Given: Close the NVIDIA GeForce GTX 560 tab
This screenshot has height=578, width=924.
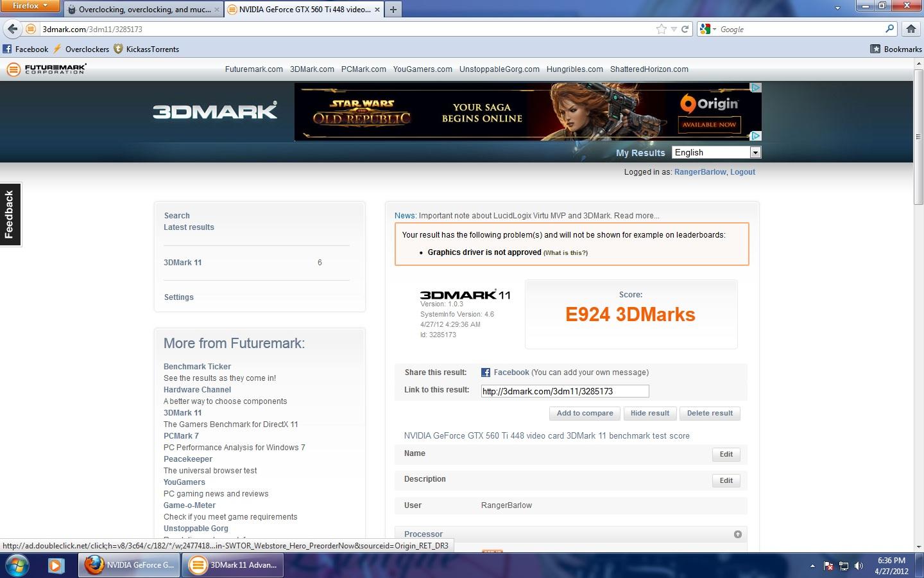Looking at the screenshot, I should 377,10.
